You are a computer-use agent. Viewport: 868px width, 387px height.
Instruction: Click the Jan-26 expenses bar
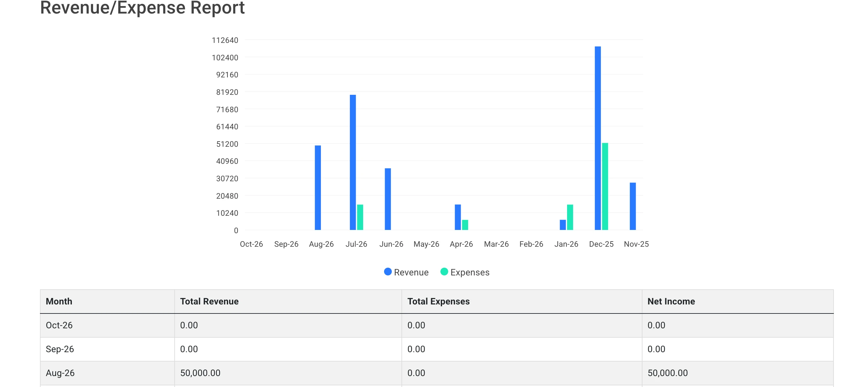click(570, 217)
